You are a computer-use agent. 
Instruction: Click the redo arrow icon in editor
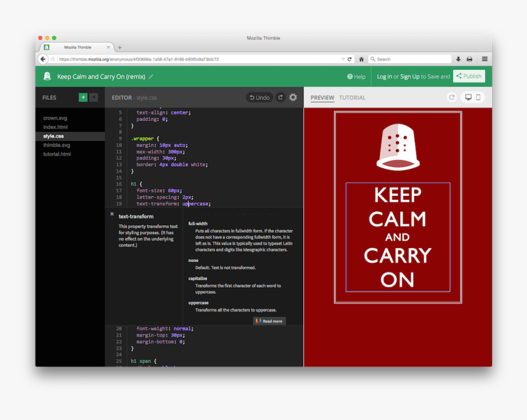click(281, 97)
